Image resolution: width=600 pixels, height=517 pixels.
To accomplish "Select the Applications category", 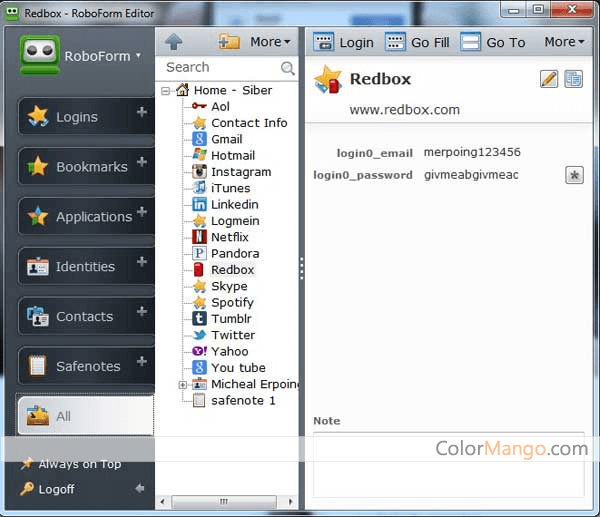I will (x=86, y=216).
